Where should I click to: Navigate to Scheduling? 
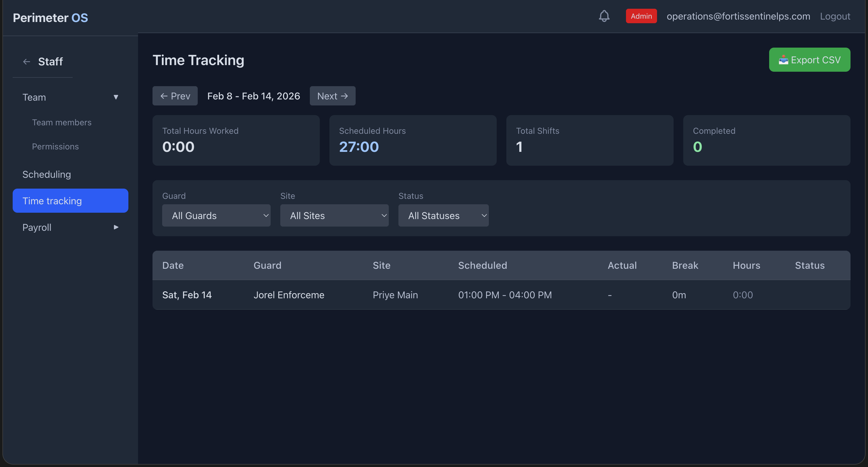pos(46,174)
